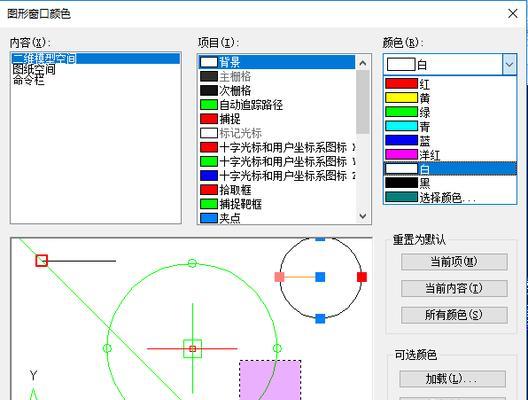Select the 夹点 item

tap(277, 218)
